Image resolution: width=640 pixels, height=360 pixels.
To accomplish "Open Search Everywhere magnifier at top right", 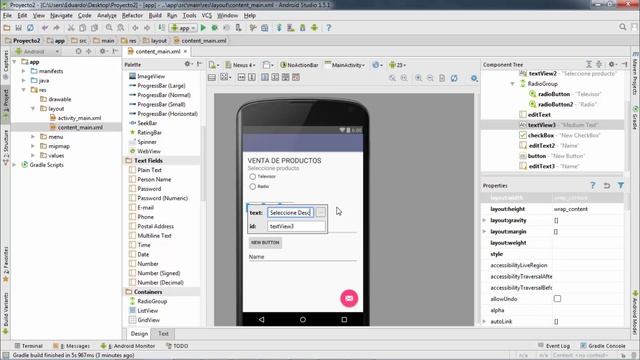I will pos(622,27).
